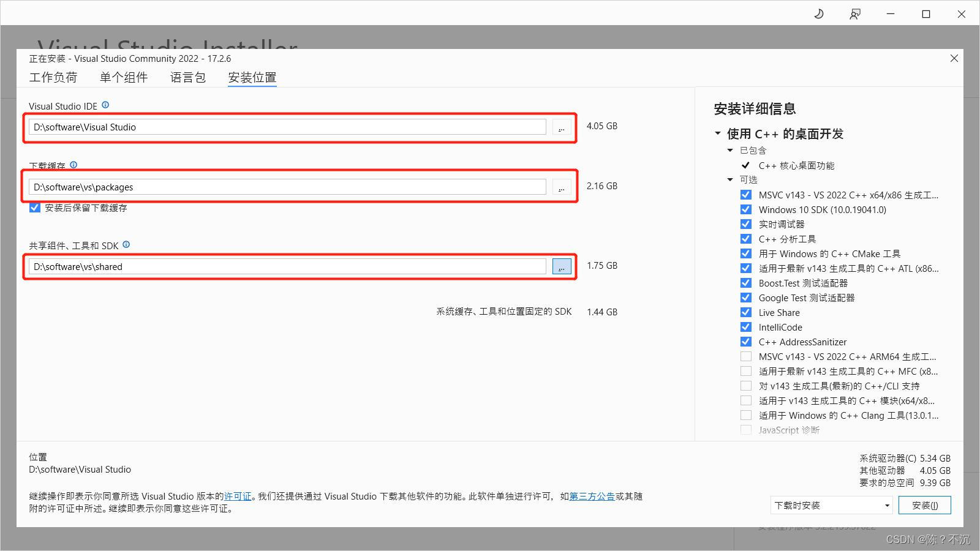Edit the Visual Studio IDE path field
980x551 pixels.
[x=287, y=127]
